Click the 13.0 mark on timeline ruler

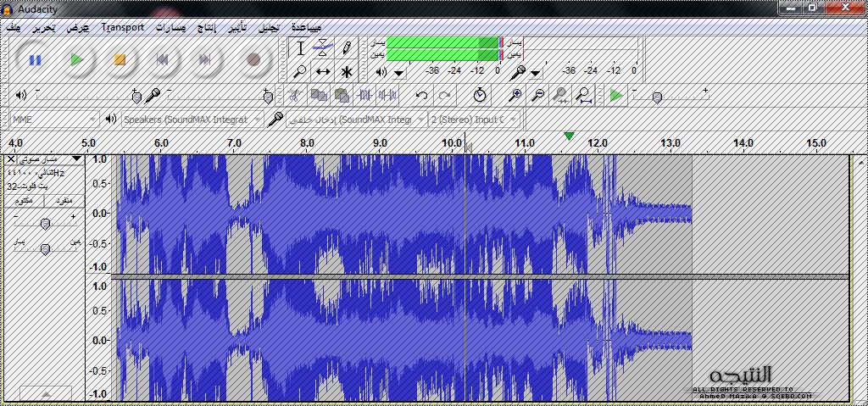670,143
